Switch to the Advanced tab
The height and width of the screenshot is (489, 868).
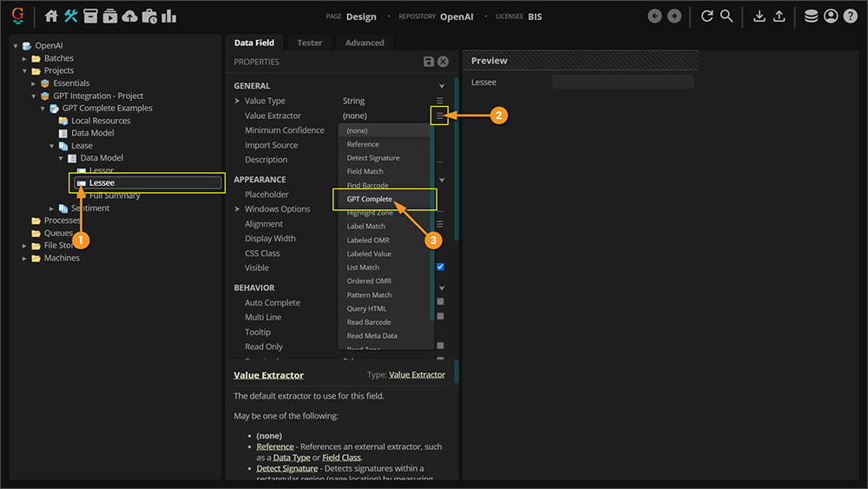(x=365, y=43)
